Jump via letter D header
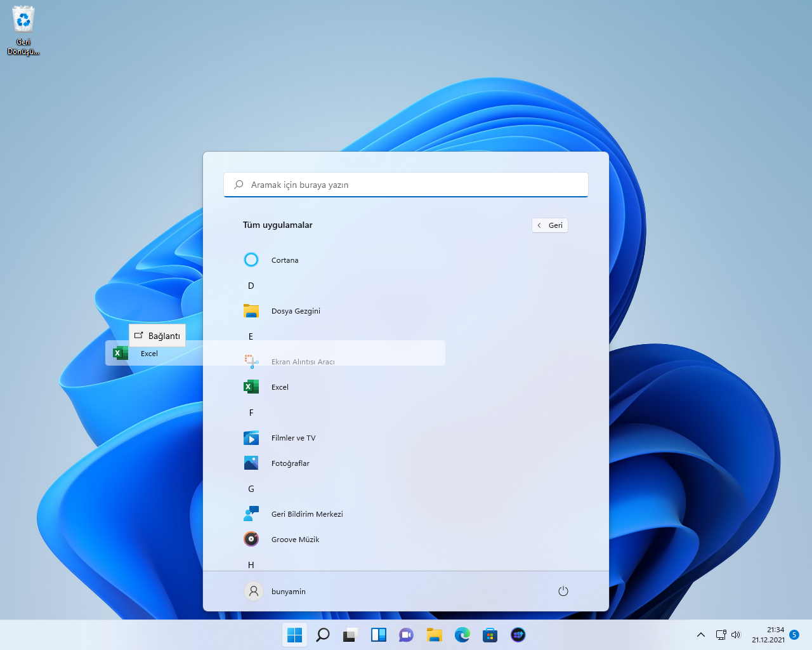 click(x=251, y=286)
